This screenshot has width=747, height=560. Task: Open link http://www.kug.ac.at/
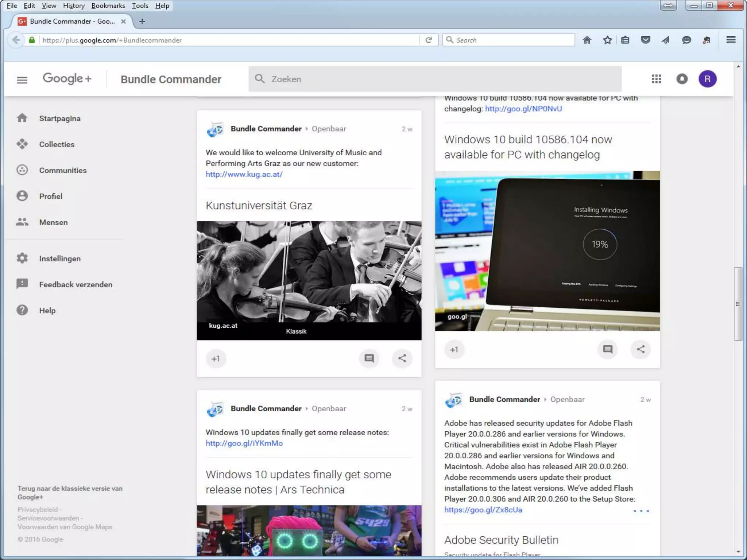pos(244,174)
